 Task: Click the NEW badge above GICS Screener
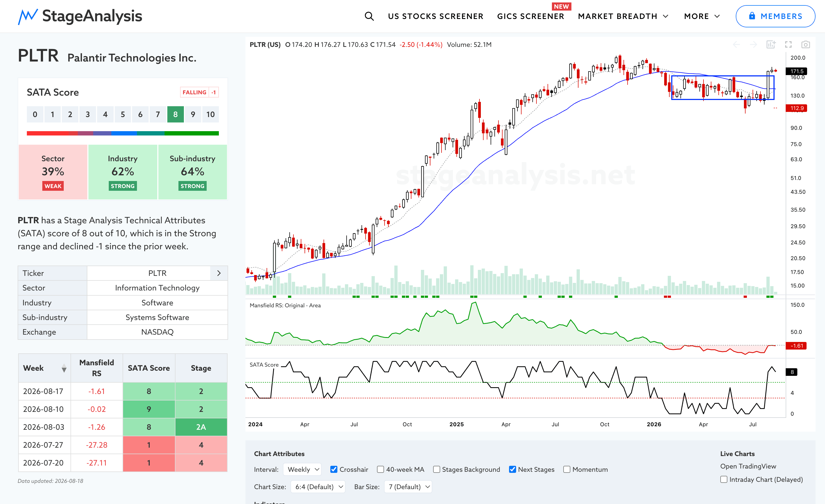[x=561, y=6]
